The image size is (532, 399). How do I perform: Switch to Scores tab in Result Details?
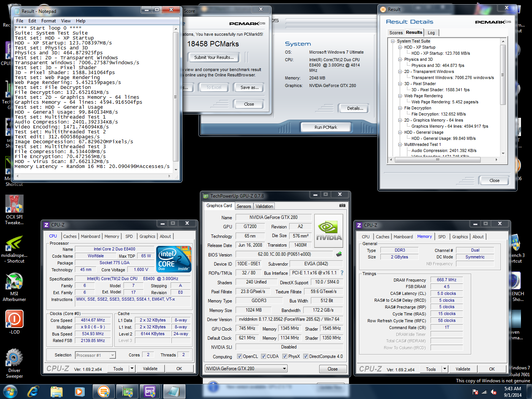[x=396, y=33]
